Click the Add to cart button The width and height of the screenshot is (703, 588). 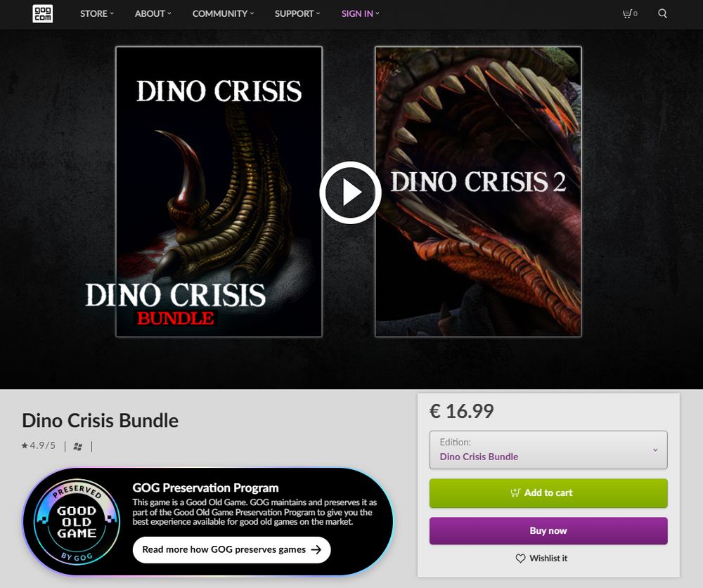[548, 493]
